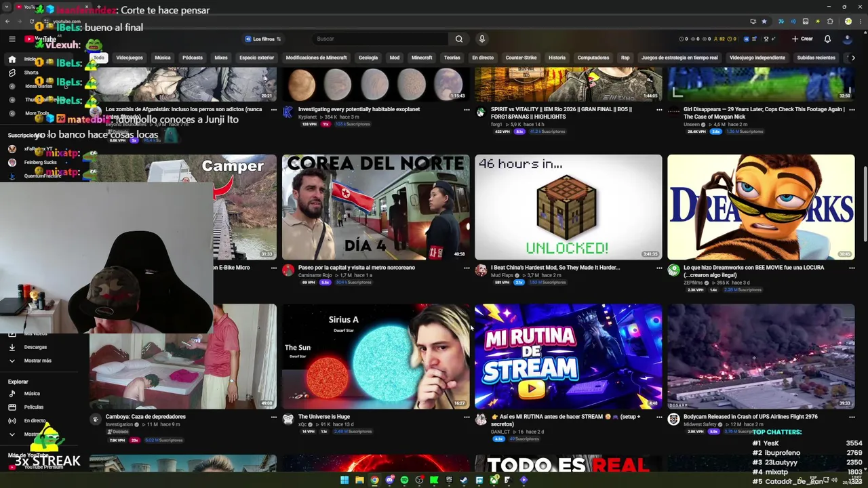Open Discord from the taskbar
The width and height of the screenshot is (868, 488).
[x=389, y=480]
